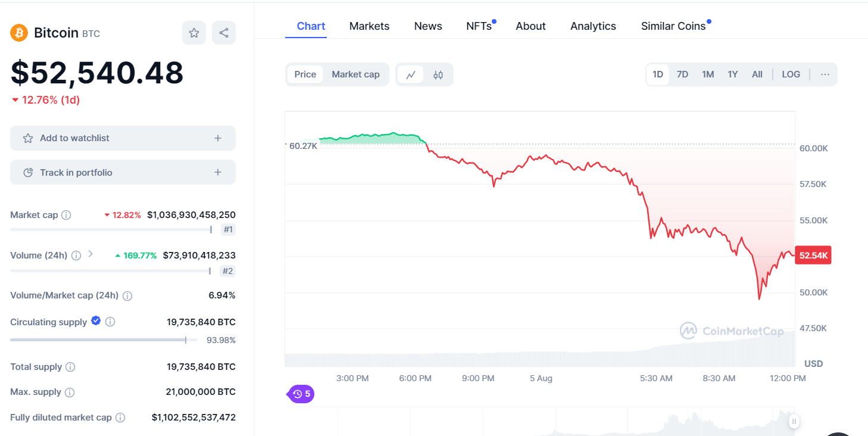Open the share icon button
Viewport: 868px width, 436px height.
point(224,33)
